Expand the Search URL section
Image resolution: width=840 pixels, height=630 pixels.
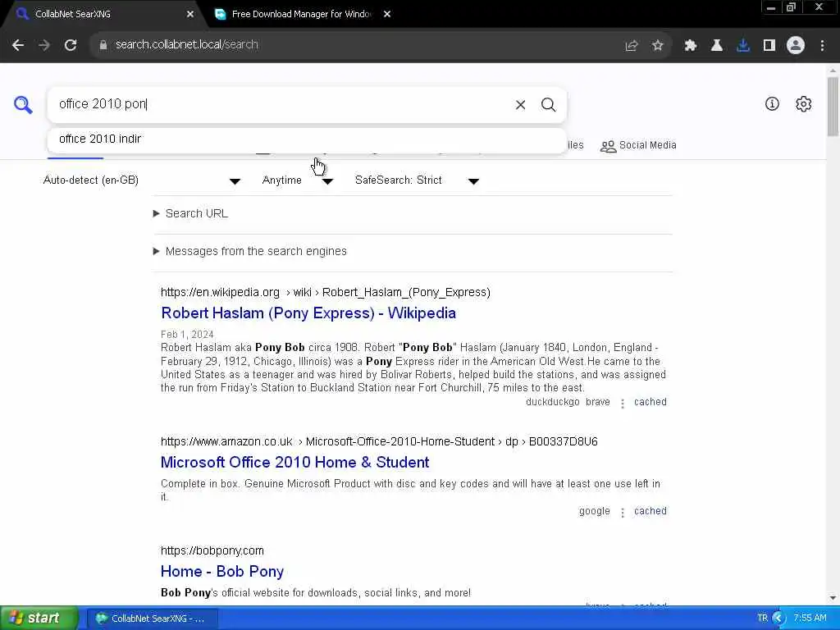point(190,214)
